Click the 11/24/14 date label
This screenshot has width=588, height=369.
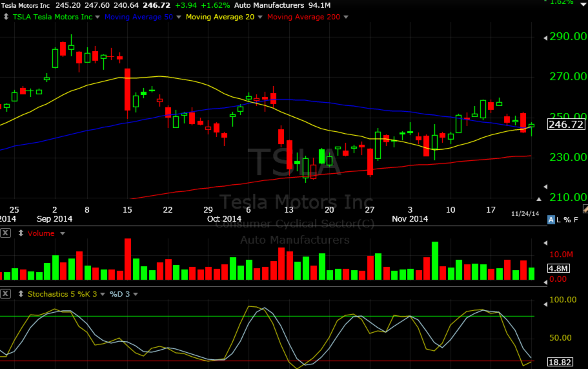coord(525,214)
